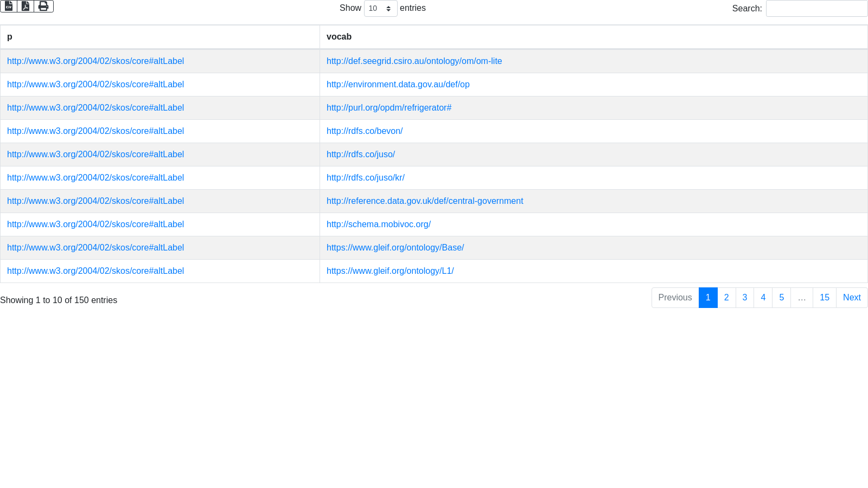Open the schema.mobivoc.org link
Image resolution: width=868 pixels, height=488 pixels.
(x=378, y=224)
